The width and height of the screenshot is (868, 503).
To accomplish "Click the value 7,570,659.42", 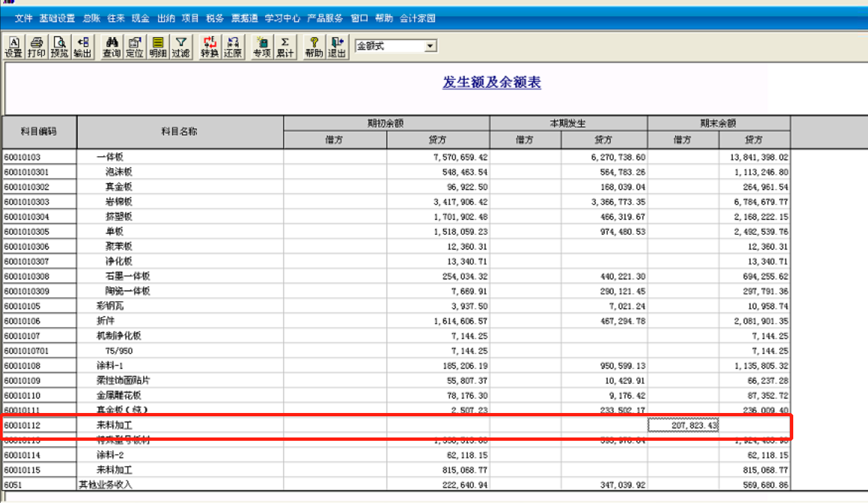I will click(x=460, y=157).
